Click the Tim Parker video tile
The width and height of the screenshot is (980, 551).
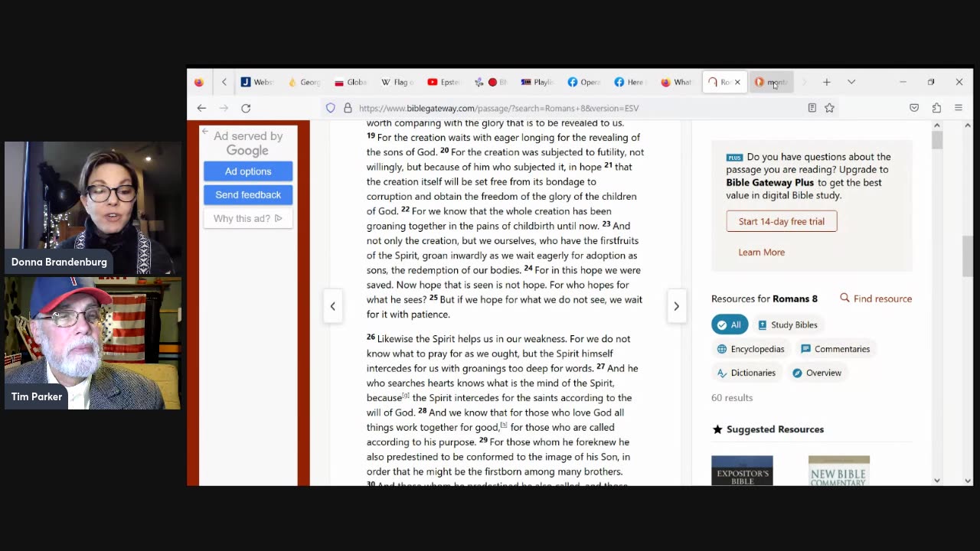pos(93,343)
